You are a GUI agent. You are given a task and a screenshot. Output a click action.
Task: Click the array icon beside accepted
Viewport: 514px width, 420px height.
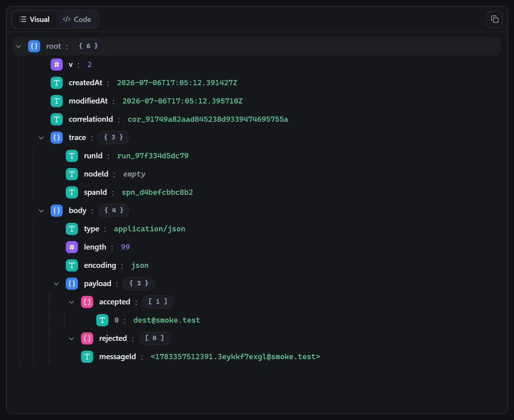click(87, 302)
